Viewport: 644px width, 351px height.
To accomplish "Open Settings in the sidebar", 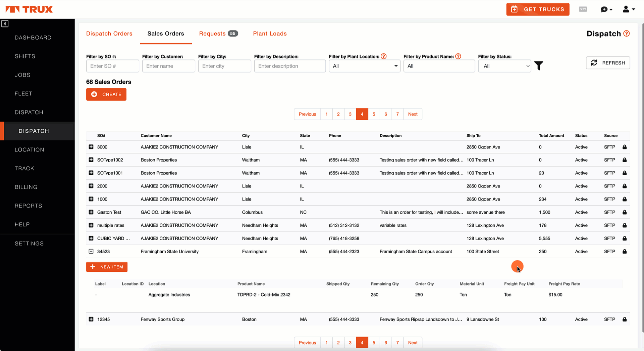I will point(29,244).
